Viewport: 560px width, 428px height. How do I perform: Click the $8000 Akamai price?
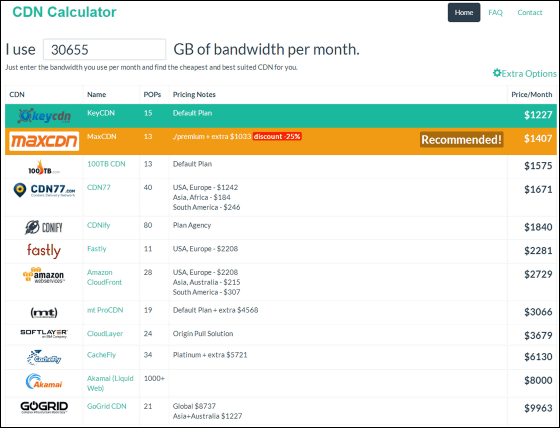[538, 380]
